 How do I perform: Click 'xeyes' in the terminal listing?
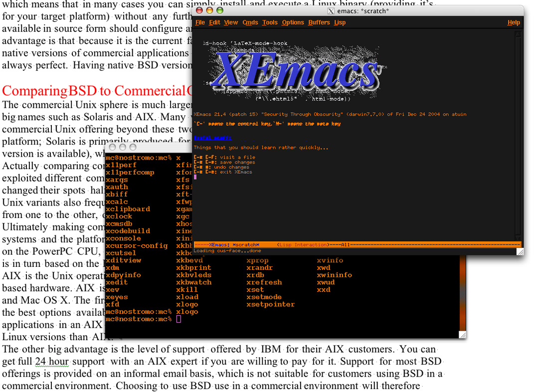[x=117, y=297]
